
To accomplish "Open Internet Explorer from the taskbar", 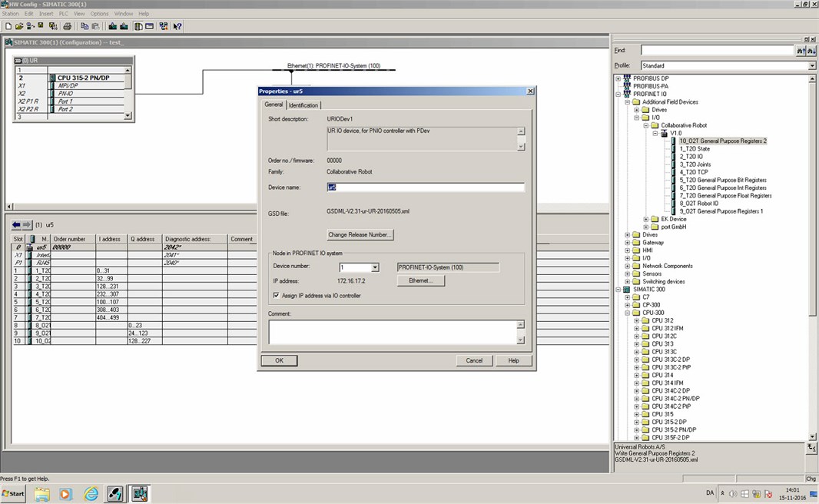I will click(x=91, y=494).
